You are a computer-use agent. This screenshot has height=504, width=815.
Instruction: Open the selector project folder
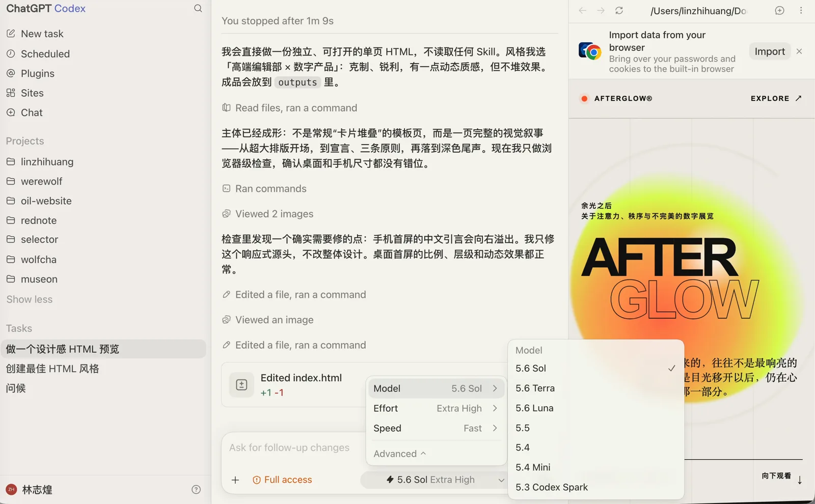[32, 239]
